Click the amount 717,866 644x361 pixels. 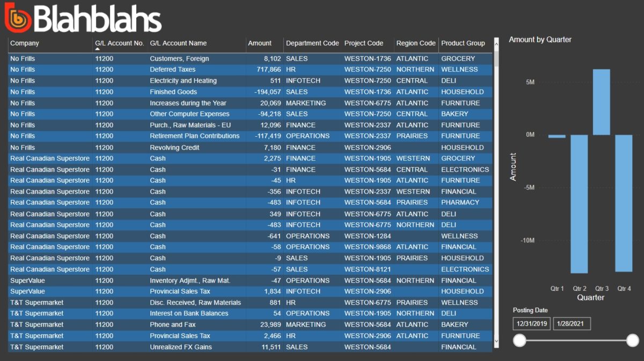click(268, 69)
